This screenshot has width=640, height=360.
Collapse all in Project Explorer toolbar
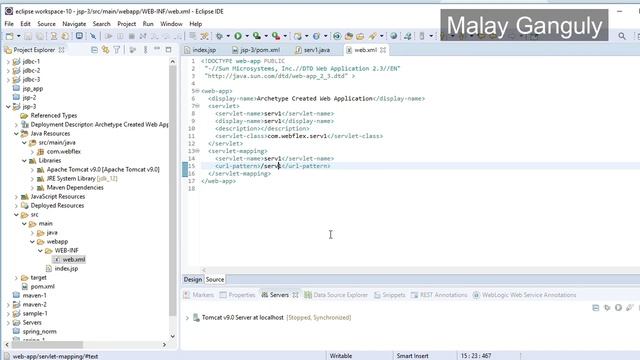tap(94, 50)
